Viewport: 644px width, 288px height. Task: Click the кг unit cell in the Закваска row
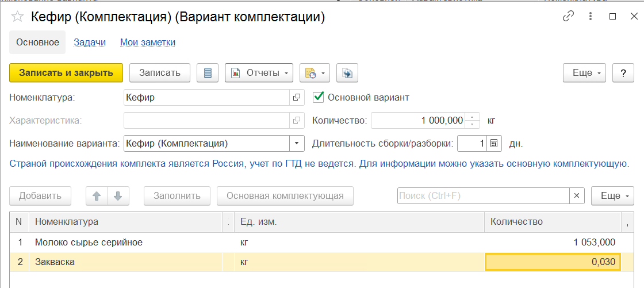359,262
